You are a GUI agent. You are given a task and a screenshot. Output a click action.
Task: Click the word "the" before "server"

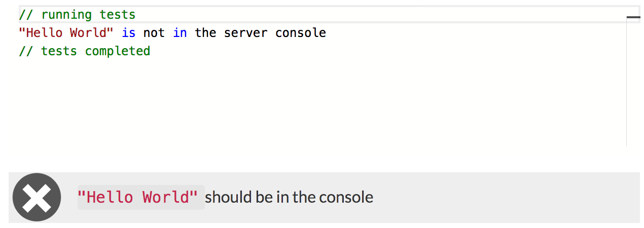coord(205,33)
